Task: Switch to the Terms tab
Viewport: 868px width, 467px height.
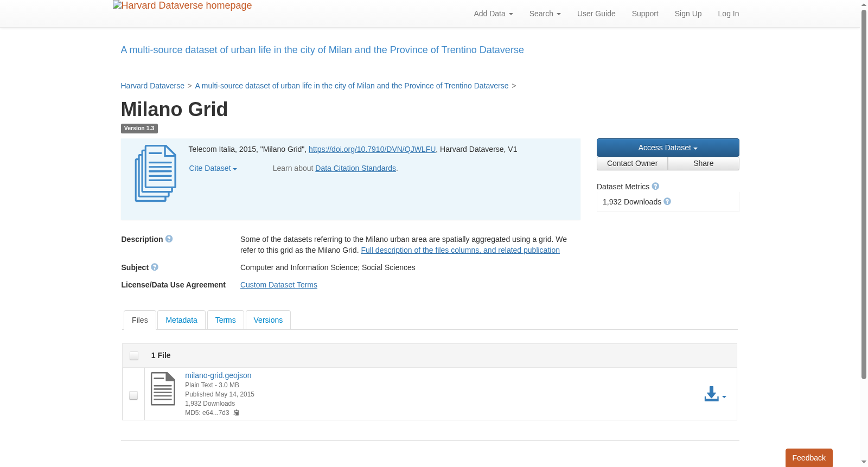Action: [x=225, y=320]
